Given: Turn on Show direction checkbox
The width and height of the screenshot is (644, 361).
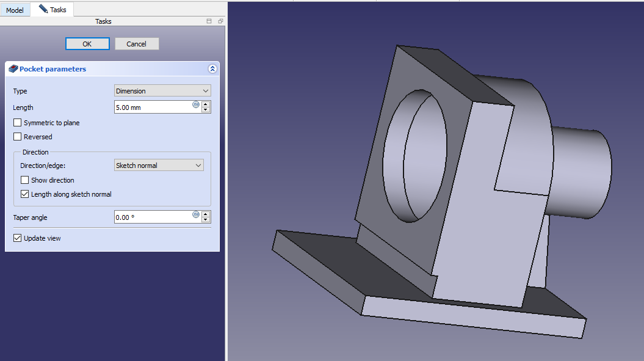Looking at the screenshot, I should pyautogui.click(x=25, y=180).
